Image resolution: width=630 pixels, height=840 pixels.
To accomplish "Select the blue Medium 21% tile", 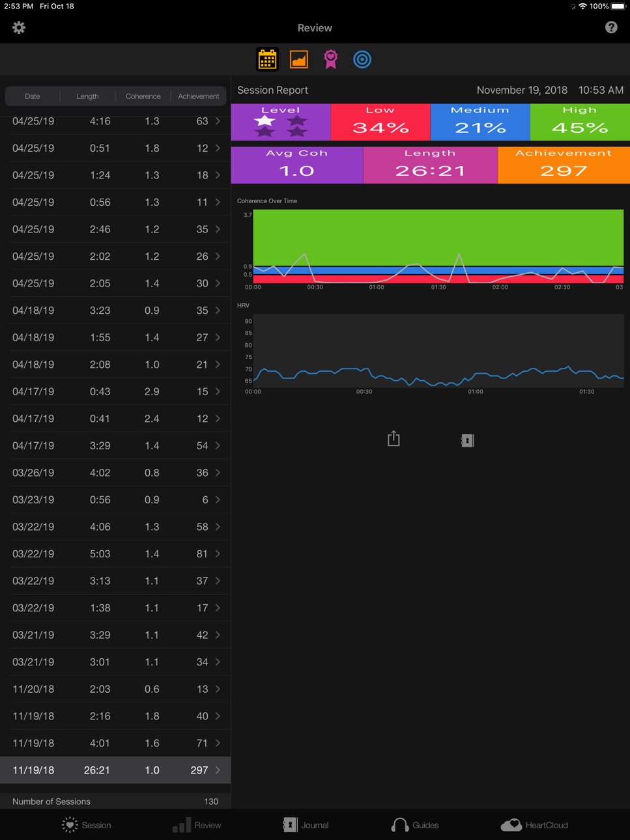I will tap(480, 122).
